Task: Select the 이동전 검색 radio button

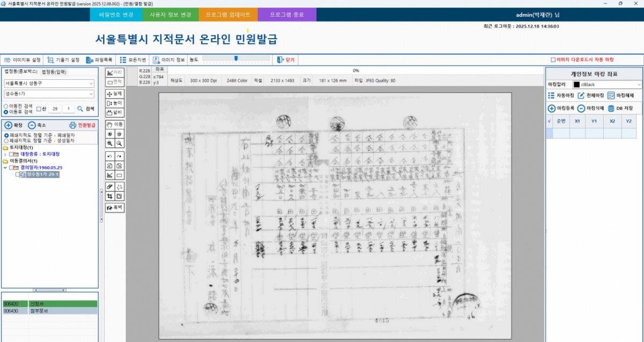Action: (6, 106)
